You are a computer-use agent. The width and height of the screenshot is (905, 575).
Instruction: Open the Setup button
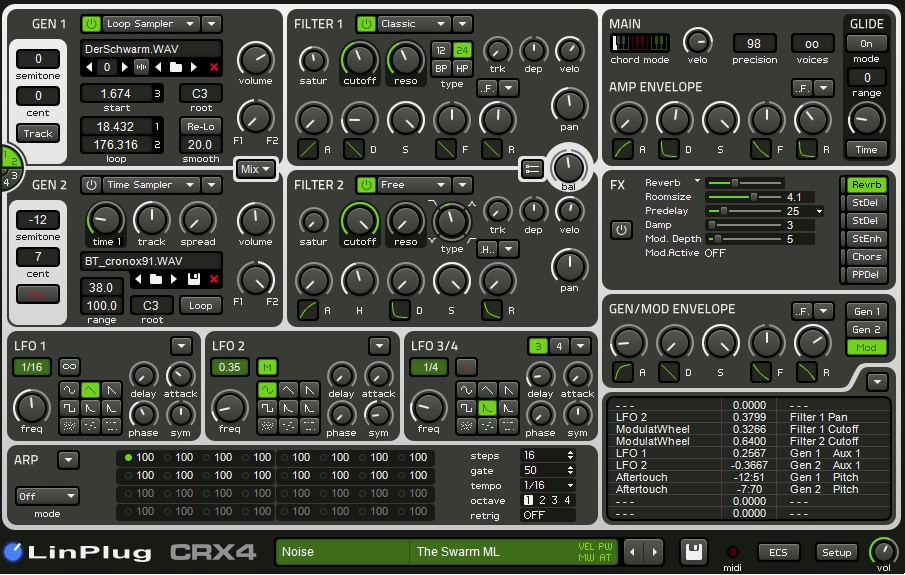(836, 552)
